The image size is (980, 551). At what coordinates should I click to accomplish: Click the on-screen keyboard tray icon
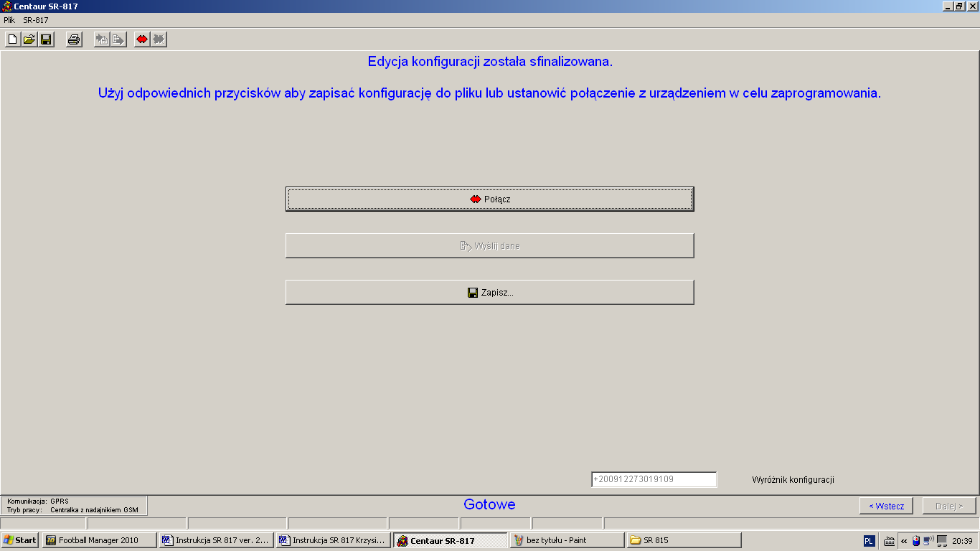click(x=889, y=541)
